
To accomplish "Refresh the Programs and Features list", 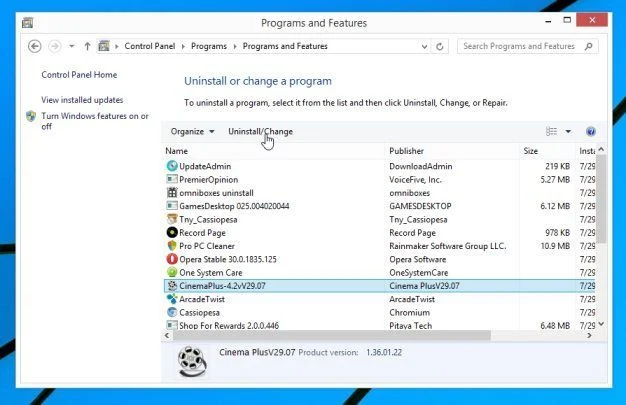I will [440, 46].
